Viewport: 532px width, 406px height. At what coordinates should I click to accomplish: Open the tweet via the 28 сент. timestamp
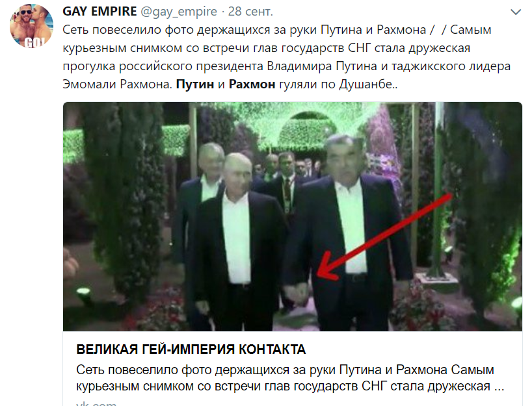[x=250, y=12]
